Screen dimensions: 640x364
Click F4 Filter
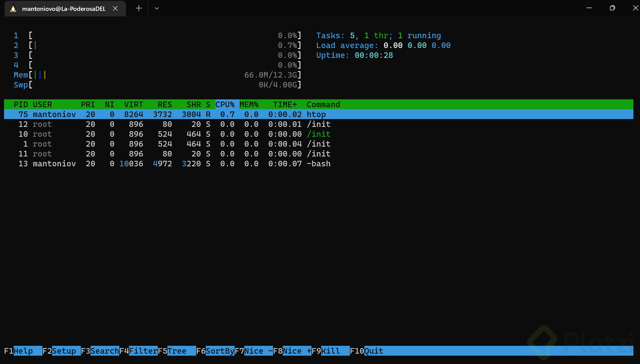click(x=139, y=351)
